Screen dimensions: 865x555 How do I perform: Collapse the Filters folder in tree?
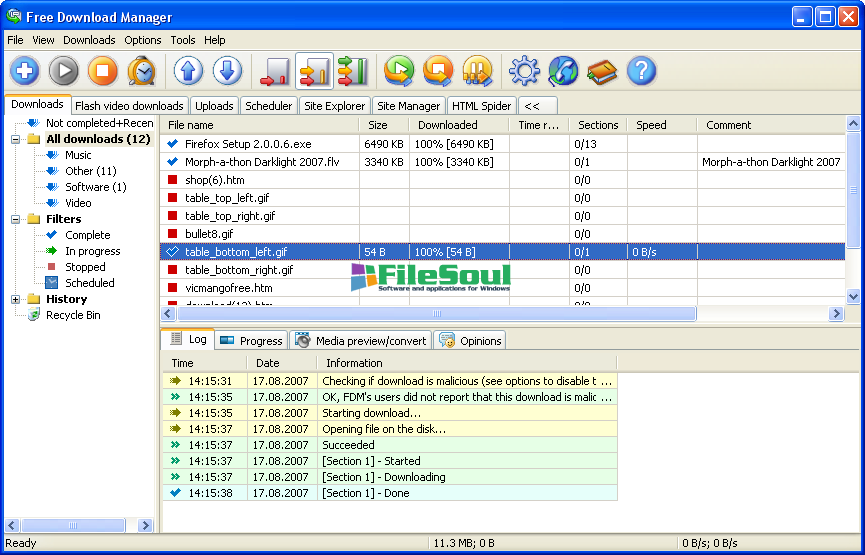pos(16,219)
